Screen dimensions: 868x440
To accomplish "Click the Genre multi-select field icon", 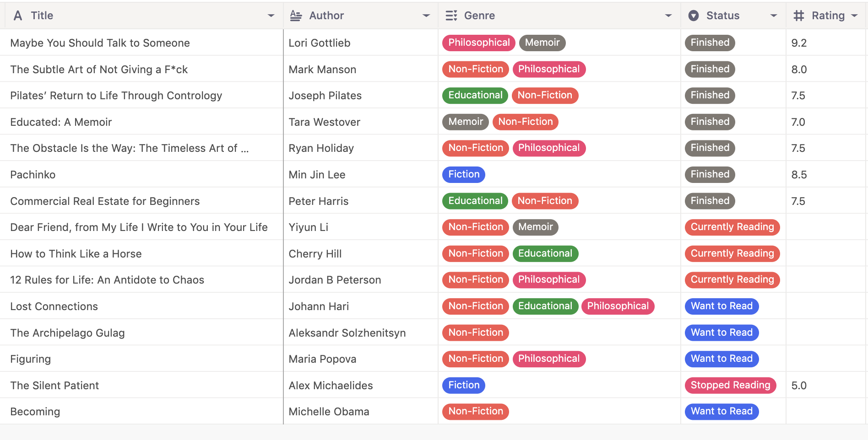I will pyautogui.click(x=451, y=16).
